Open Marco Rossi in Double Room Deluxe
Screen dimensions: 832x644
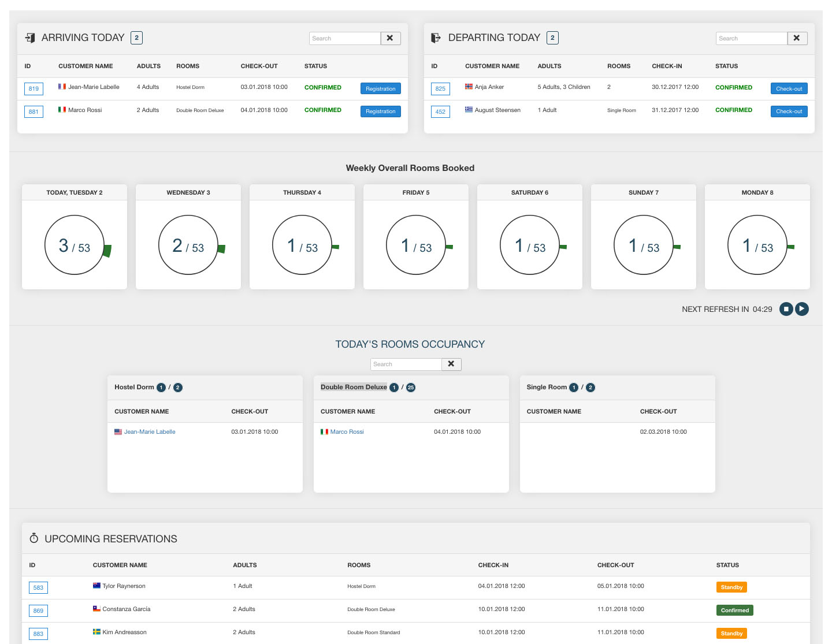coord(347,431)
